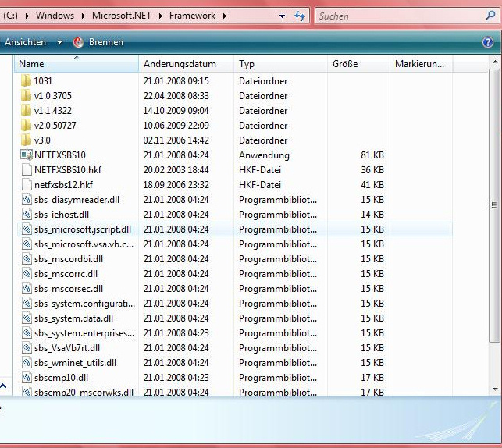Click the Brennen disc icon
The height and width of the screenshot is (448, 502).
pos(78,42)
